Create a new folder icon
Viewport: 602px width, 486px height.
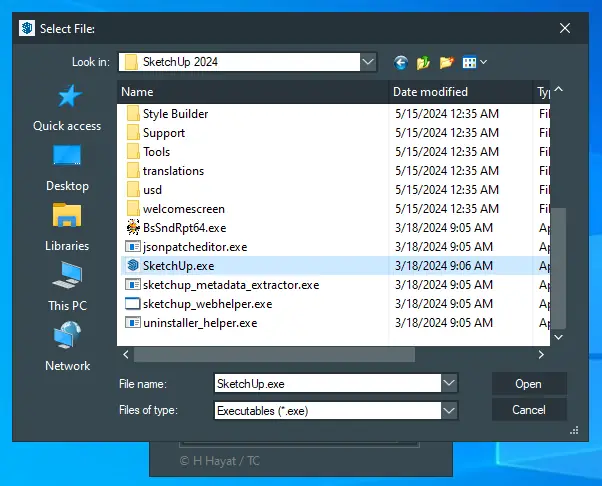pos(447,62)
